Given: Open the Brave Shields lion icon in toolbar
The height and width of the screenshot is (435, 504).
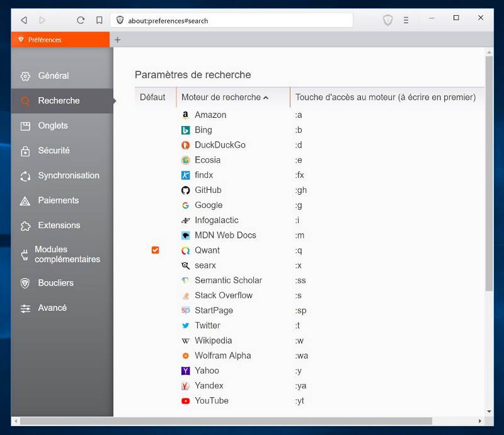Looking at the screenshot, I should 388,20.
